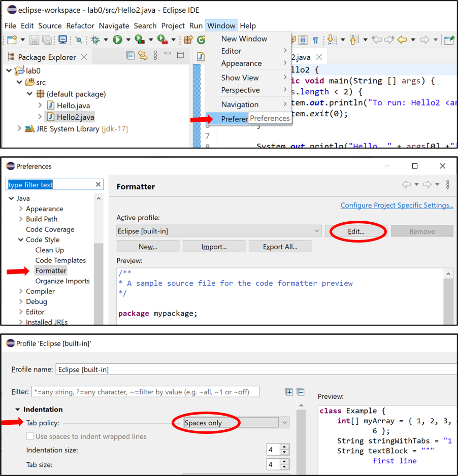458x476 pixels.
Task: Click Preferences dialog back arrow
Action: click(x=406, y=184)
